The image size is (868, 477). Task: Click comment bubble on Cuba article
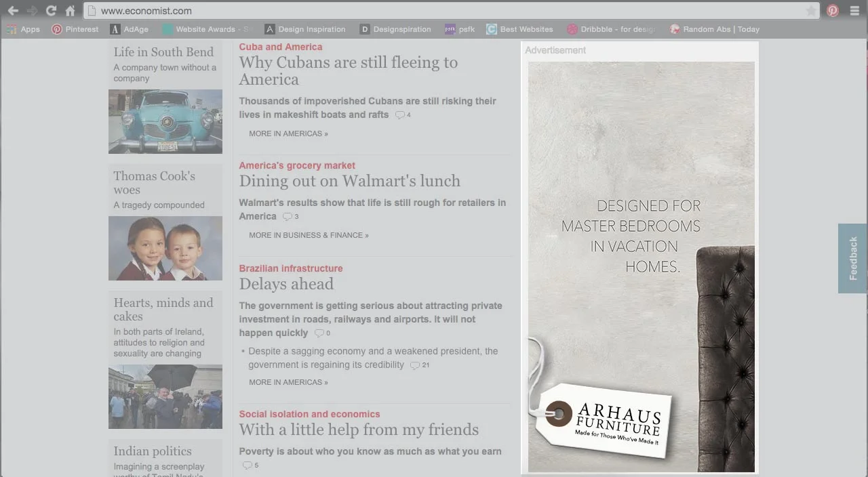pos(400,115)
